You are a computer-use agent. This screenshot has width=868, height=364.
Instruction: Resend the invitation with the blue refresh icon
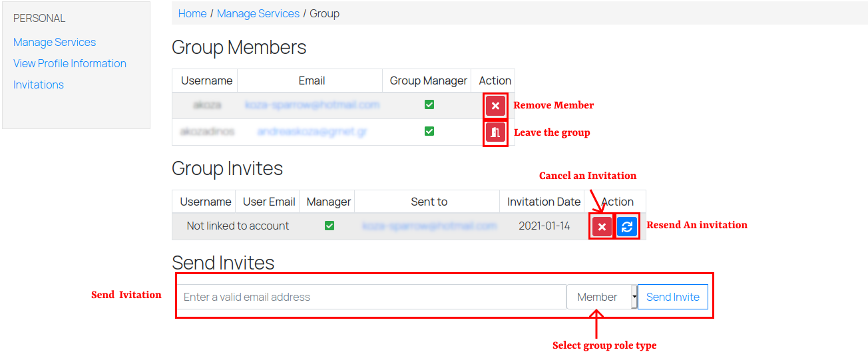coord(627,227)
